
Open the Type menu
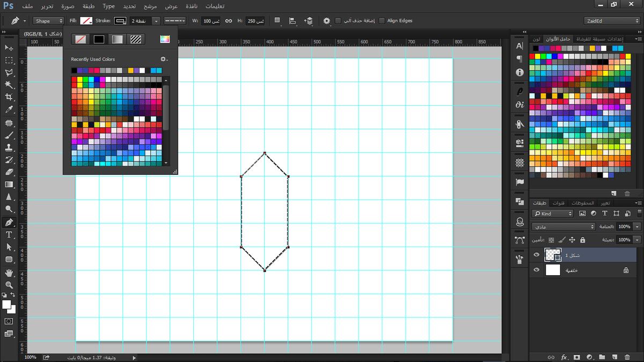click(x=108, y=6)
